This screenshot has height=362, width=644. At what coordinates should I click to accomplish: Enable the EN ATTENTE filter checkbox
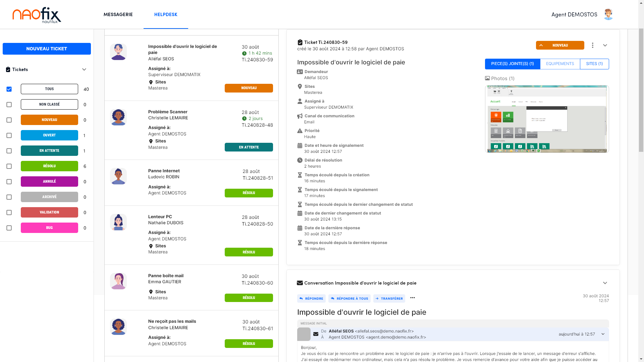pyautogui.click(x=9, y=150)
